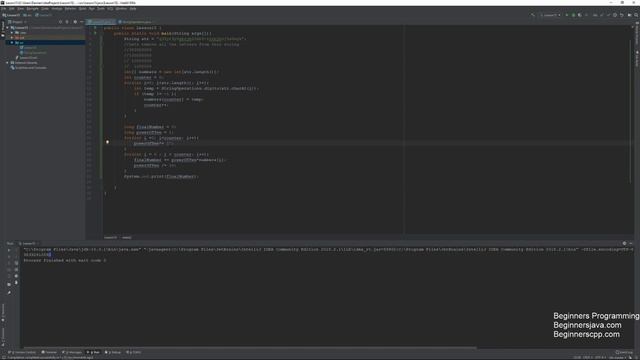Clear console with trash icon
This screenshot has height=360, width=640.
click(x=16, y=282)
